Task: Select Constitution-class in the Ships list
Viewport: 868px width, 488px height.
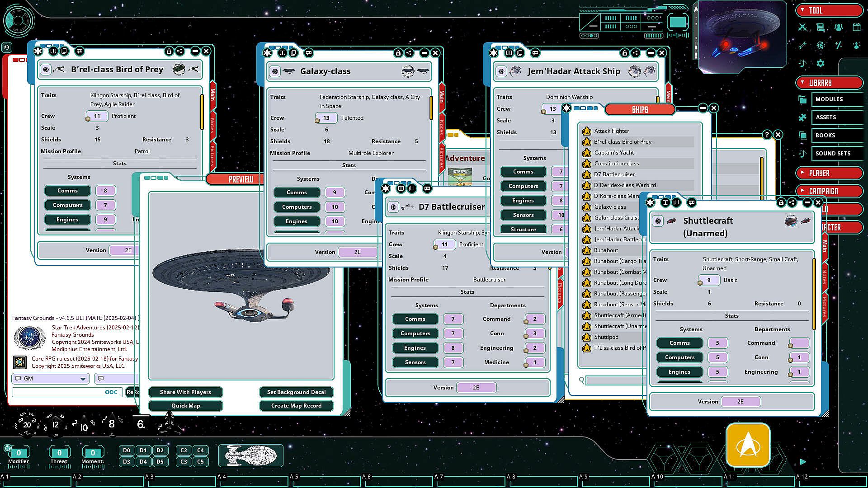Action: point(616,164)
